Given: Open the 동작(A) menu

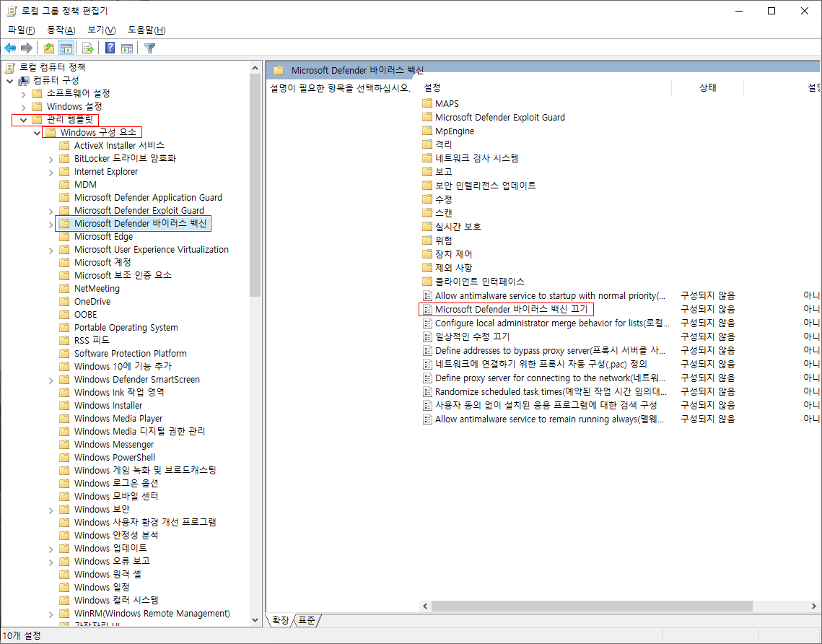Looking at the screenshot, I should (x=61, y=30).
